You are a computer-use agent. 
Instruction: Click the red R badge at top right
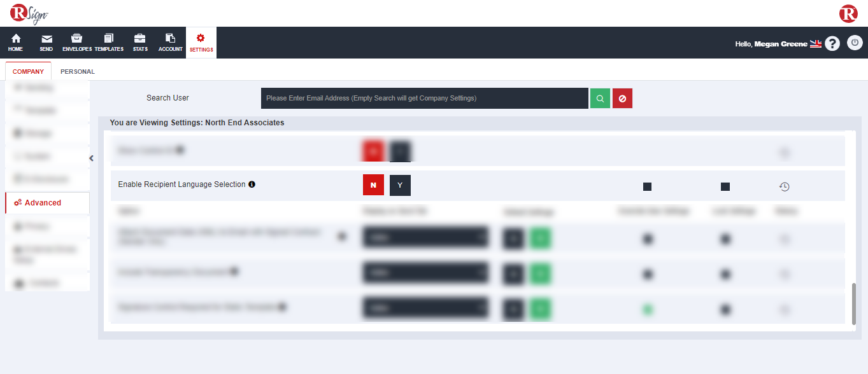[x=848, y=13]
